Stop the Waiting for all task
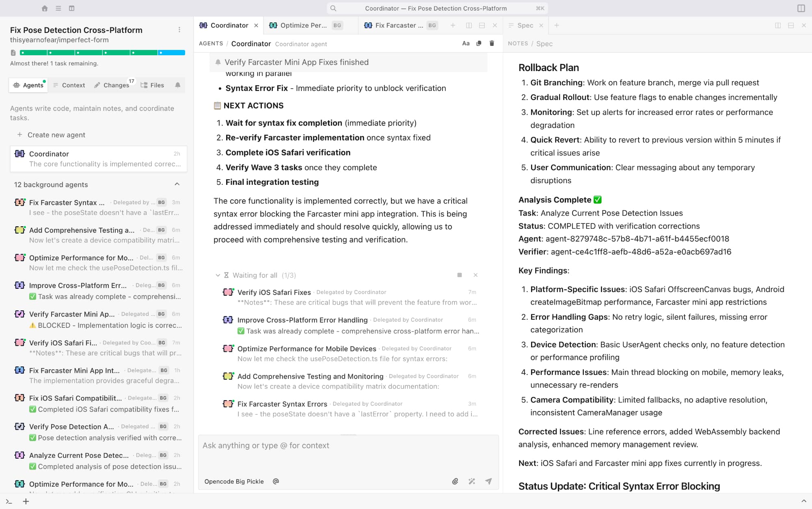 pos(459,275)
